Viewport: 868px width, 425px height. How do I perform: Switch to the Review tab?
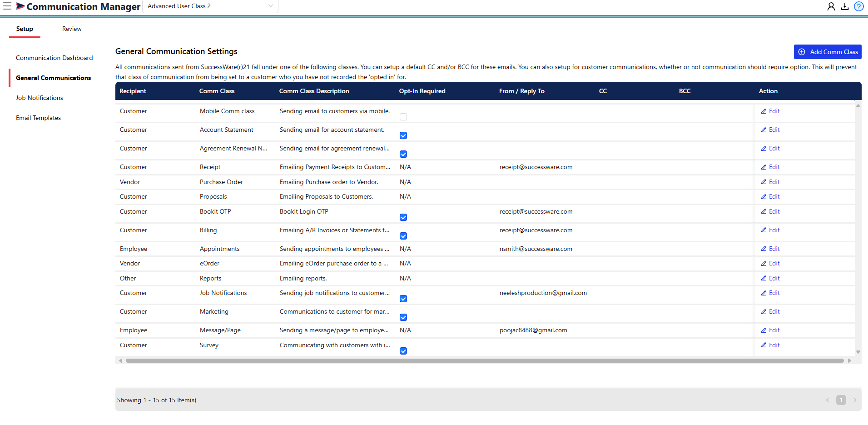[x=72, y=29]
